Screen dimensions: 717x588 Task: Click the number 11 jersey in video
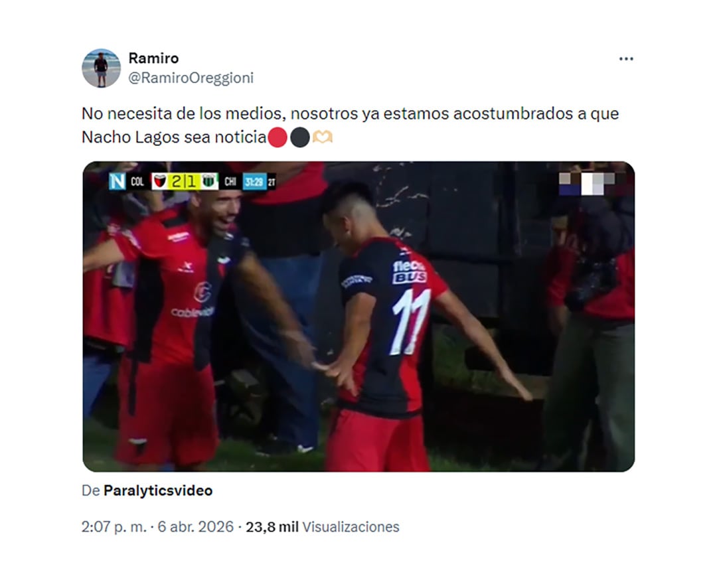click(x=409, y=321)
